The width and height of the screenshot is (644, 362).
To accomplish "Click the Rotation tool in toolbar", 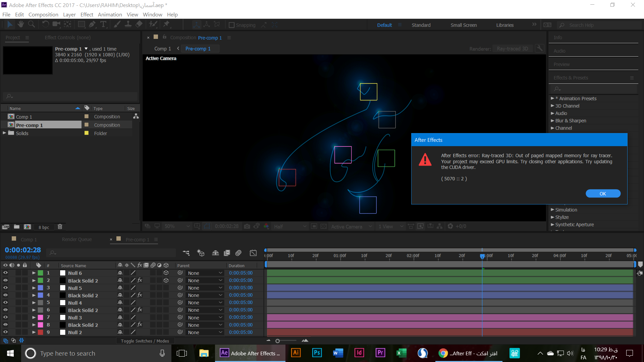I will coord(44,25).
